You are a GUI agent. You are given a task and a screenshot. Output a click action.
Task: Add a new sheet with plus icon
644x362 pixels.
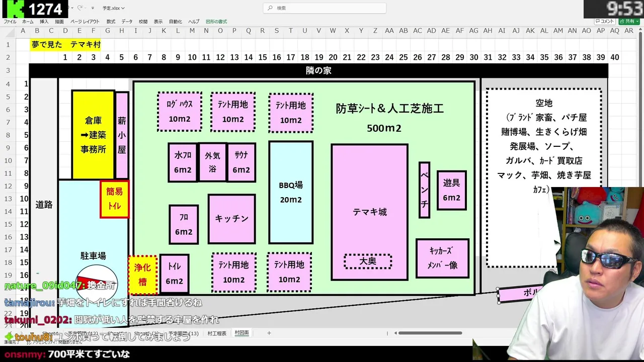[269, 333]
